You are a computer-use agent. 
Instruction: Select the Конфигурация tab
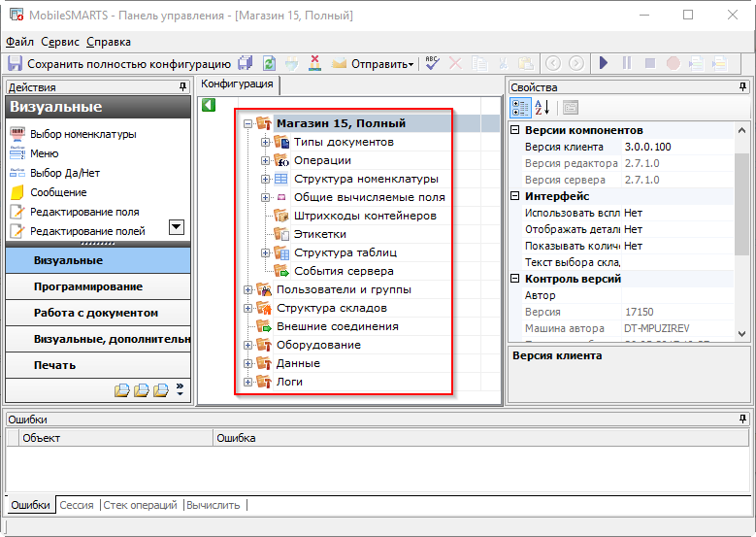click(x=237, y=84)
